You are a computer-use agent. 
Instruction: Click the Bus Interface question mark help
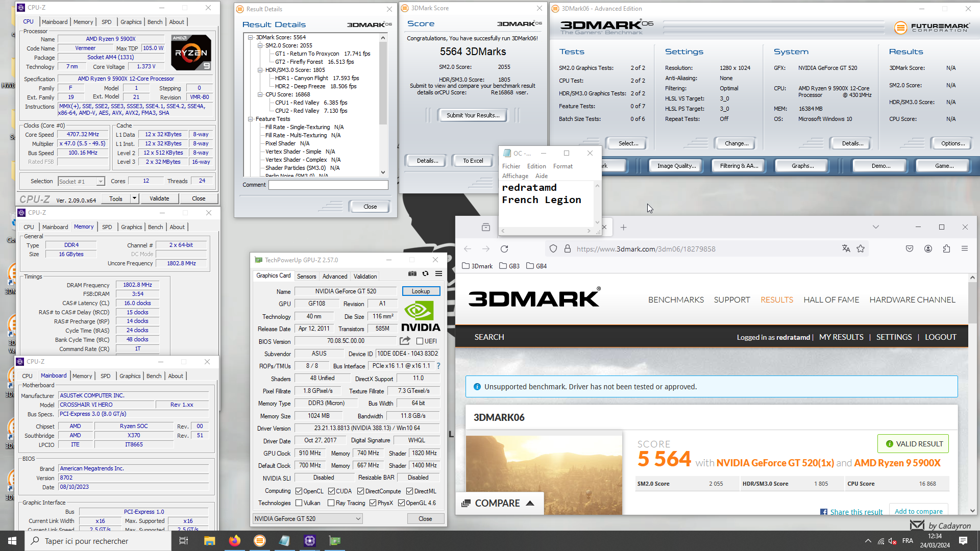pos(438,366)
